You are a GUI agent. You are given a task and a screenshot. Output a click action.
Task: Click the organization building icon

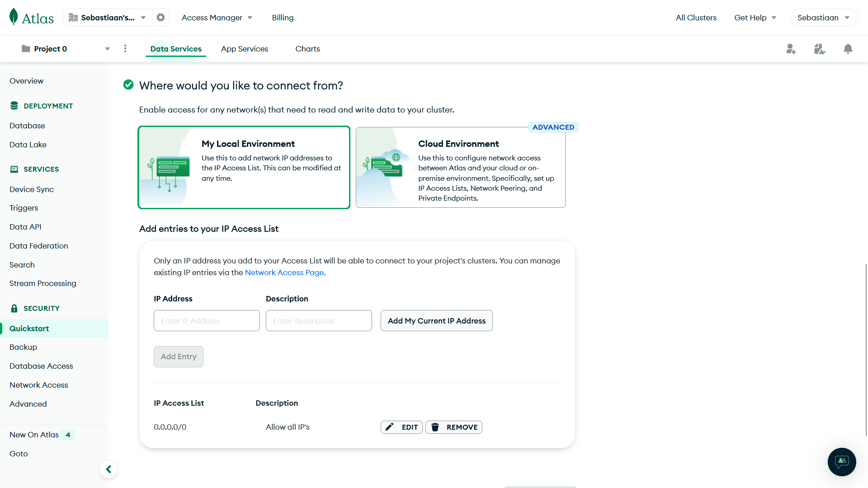pyautogui.click(x=74, y=17)
